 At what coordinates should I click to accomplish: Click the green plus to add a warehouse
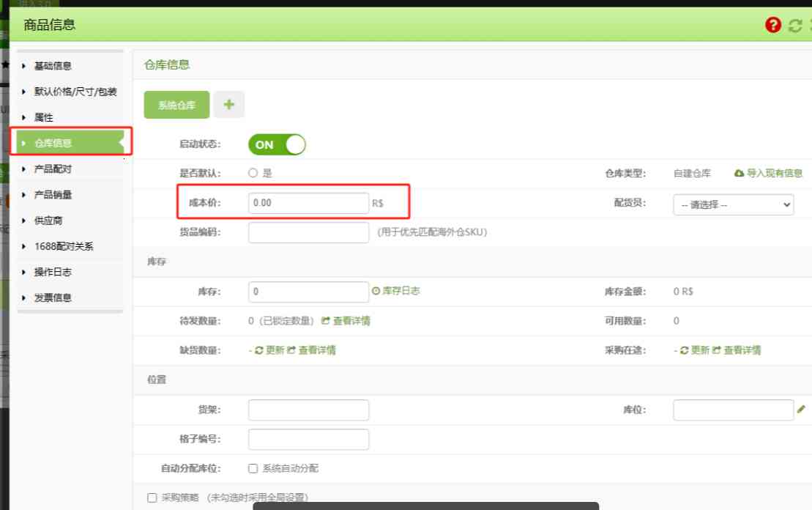click(x=230, y=104)
